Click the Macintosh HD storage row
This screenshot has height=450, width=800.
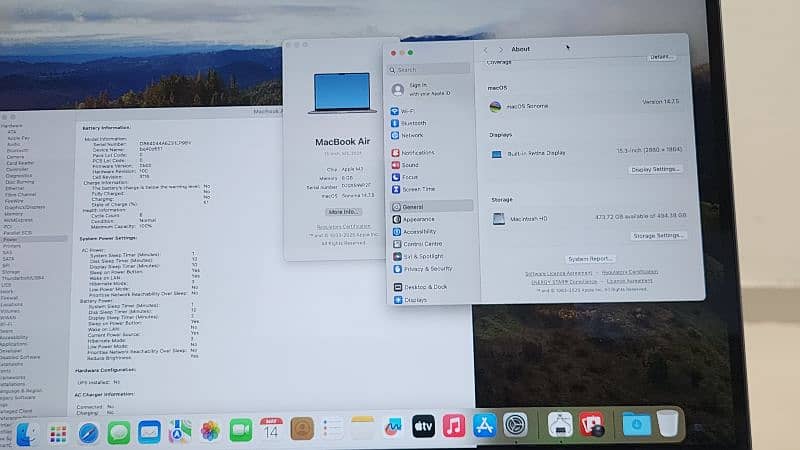click(x=589, y=218)
